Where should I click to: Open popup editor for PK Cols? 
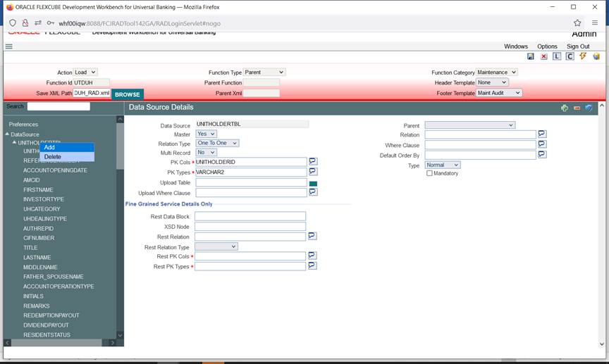point(313,161)
